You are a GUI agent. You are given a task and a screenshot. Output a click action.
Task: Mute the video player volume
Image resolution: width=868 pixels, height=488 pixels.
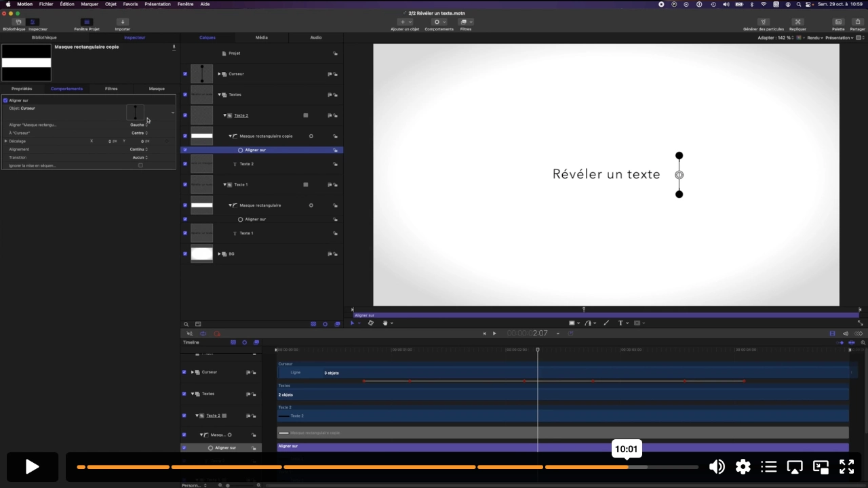click(x=717, y=466)
